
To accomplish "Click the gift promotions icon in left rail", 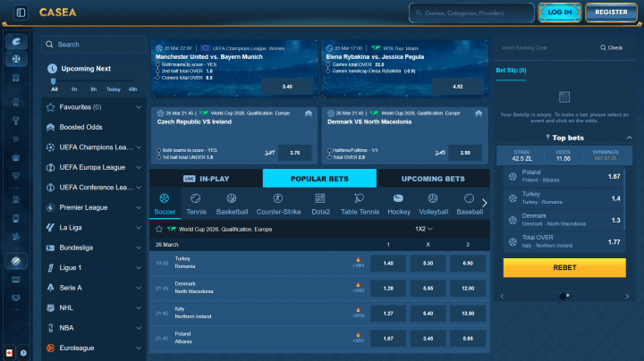I will tap(16, 78).
